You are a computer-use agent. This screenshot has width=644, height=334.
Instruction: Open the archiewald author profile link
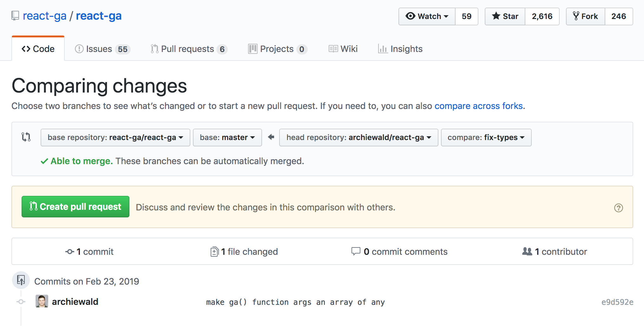click(x=75, y=302)
